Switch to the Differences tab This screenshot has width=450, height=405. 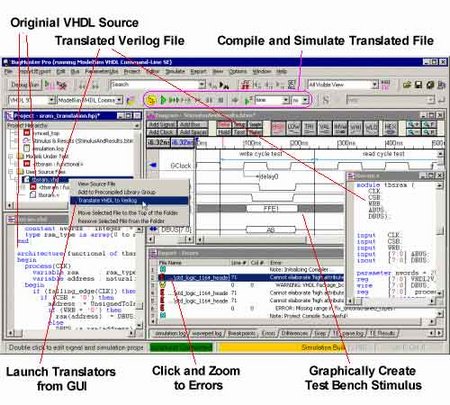coord(294,333)
